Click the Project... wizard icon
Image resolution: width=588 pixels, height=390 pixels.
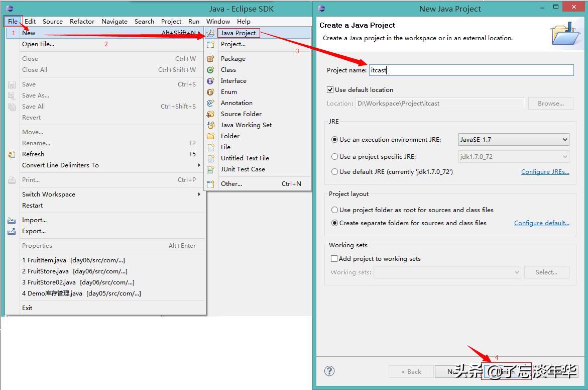tap(211, 44)
